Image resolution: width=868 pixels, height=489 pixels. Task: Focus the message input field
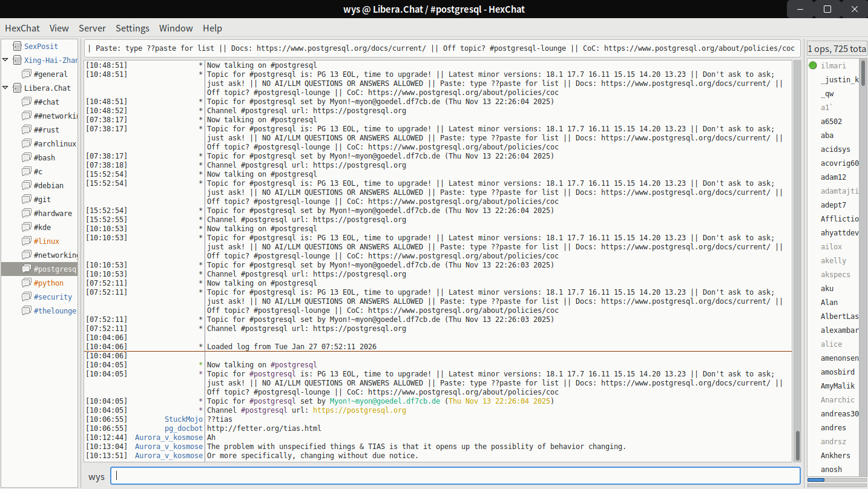tap(454, 476)
